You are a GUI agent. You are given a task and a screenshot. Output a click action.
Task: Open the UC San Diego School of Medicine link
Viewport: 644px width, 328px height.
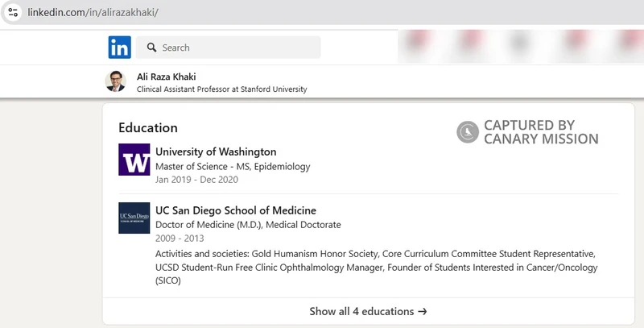coord(236,210)
